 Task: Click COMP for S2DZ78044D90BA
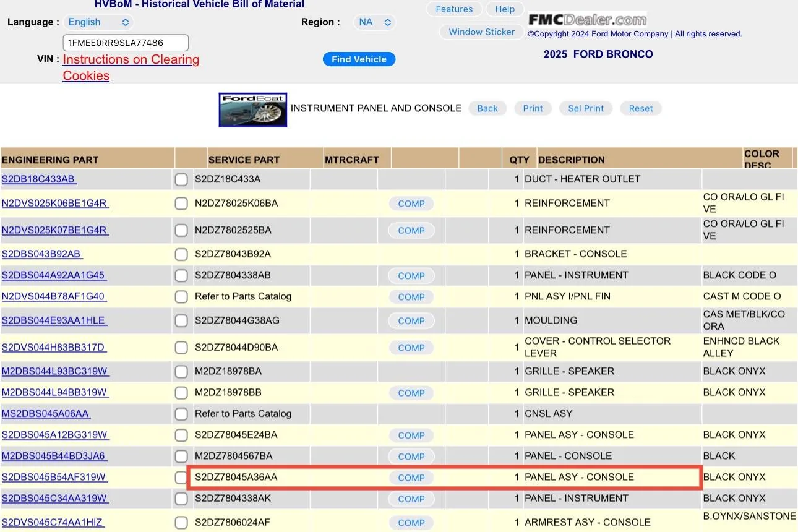(411, 348)
